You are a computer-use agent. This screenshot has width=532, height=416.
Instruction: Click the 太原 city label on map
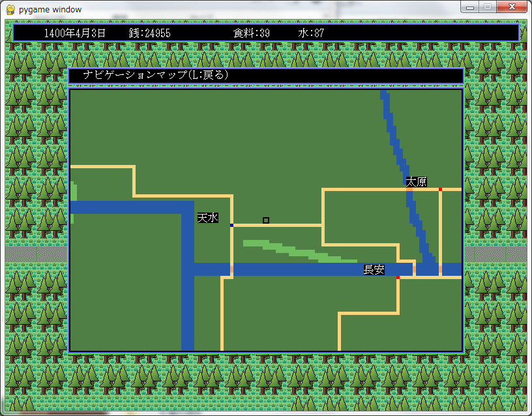(417, 182)
